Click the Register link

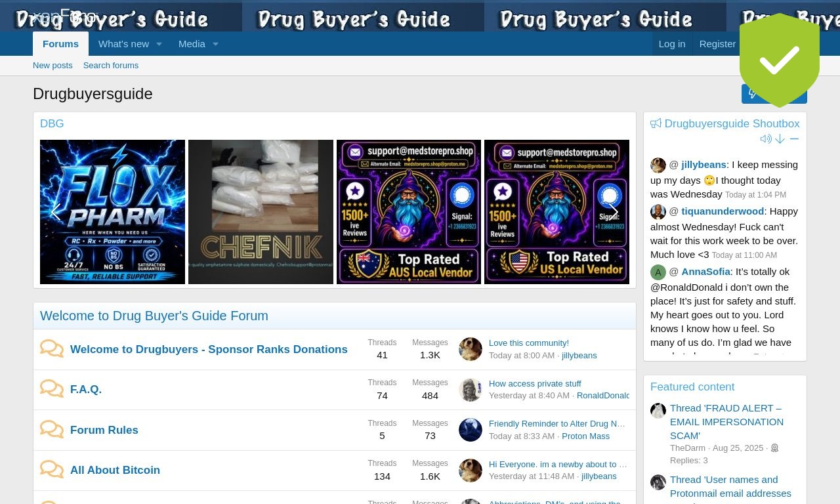pos(717,44)
